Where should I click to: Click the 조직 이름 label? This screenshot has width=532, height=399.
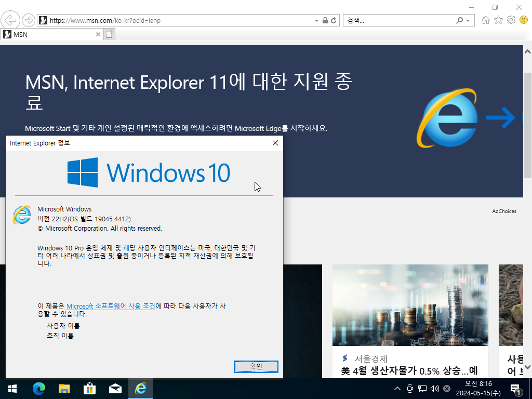pyautogui.click(x=60, y=336)
